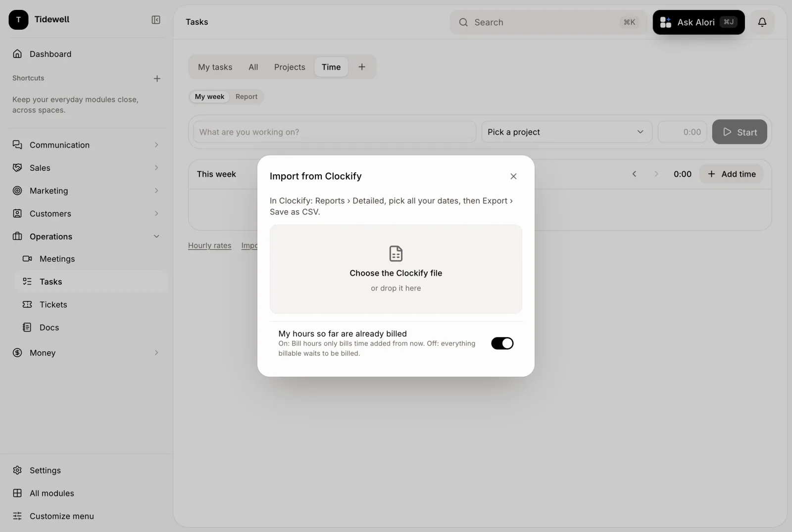This screenshot has width=792, height=532.
Task: Go to next week arrow
Action: coord(656,174)
